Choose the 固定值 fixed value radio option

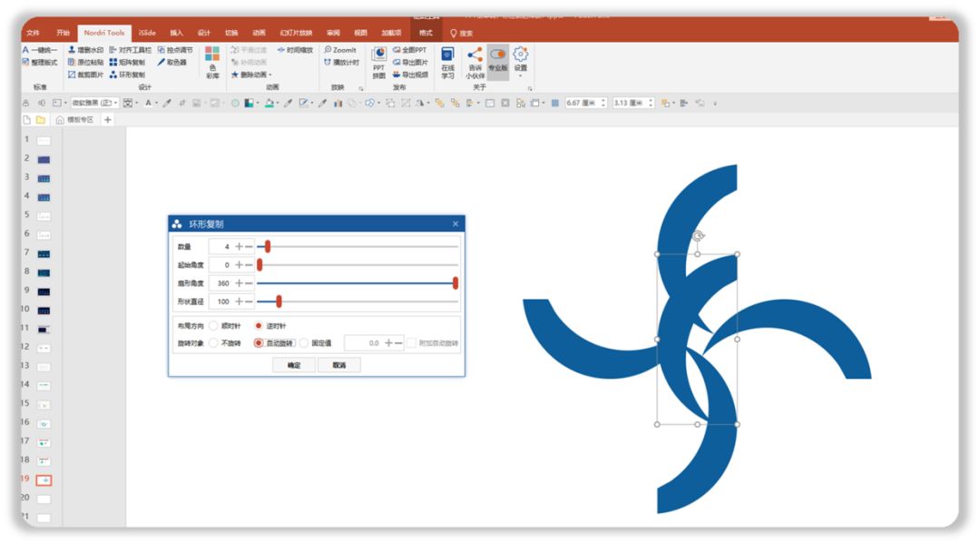[x=304, y=342]
